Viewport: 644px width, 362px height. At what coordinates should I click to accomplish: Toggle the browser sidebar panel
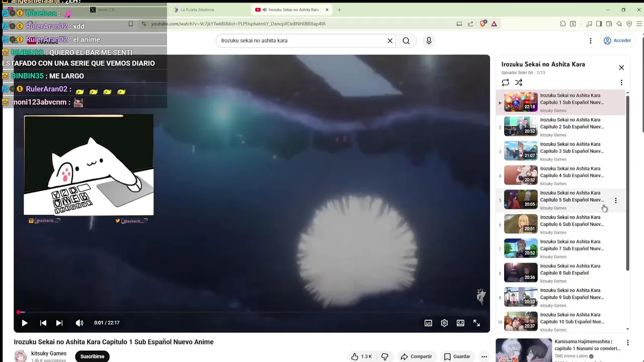[x=599, y=24]
